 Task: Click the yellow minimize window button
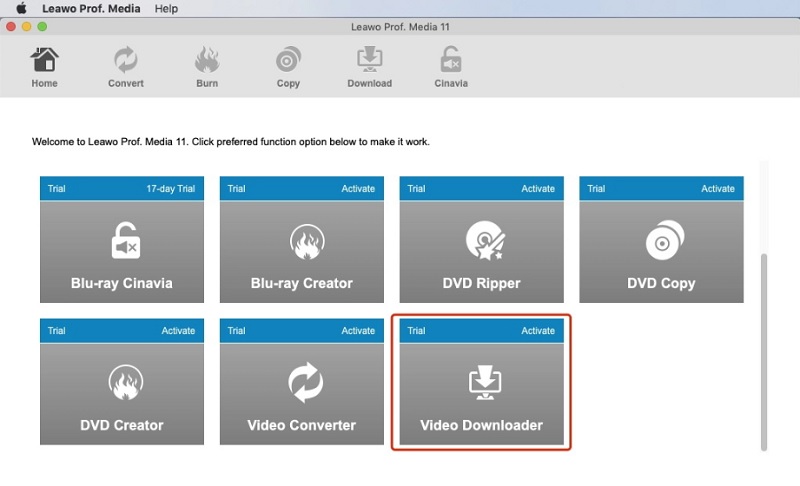pos(27,27)
